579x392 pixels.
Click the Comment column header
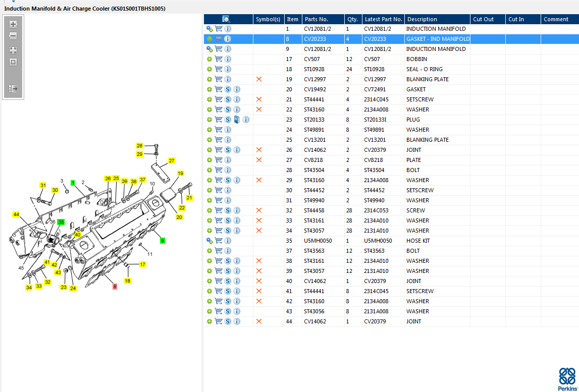[559, 19]
